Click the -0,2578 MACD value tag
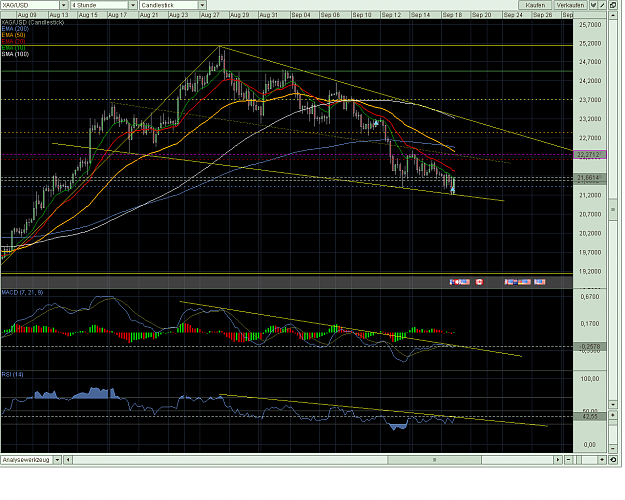The height and width of the screenshot is (500, 625). click(x=590, y=347)
